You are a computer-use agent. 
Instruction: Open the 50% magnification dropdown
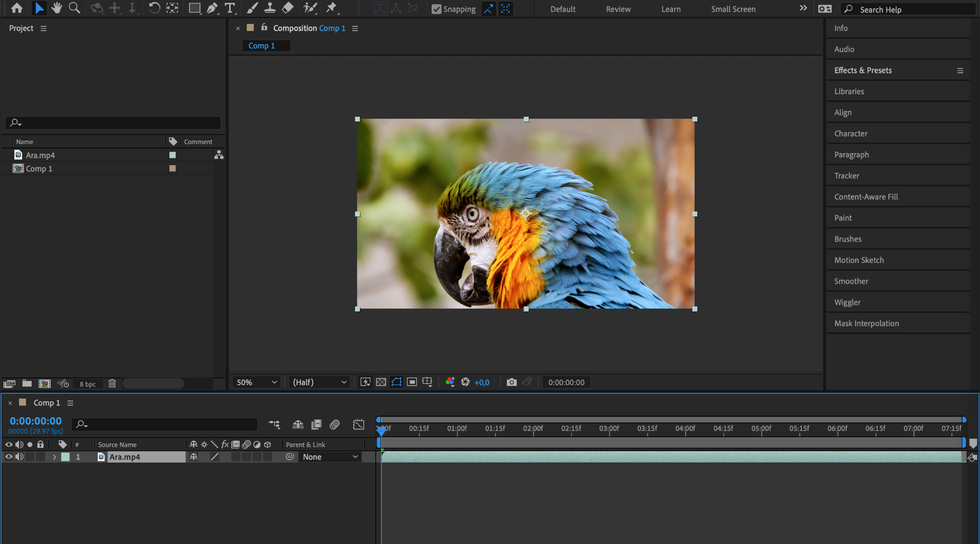click(256, 382)
